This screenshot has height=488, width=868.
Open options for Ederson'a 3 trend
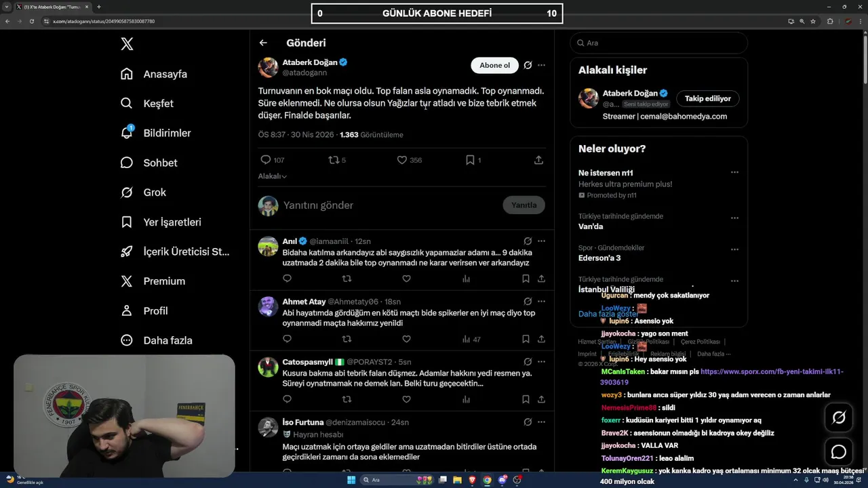(734, 249)
